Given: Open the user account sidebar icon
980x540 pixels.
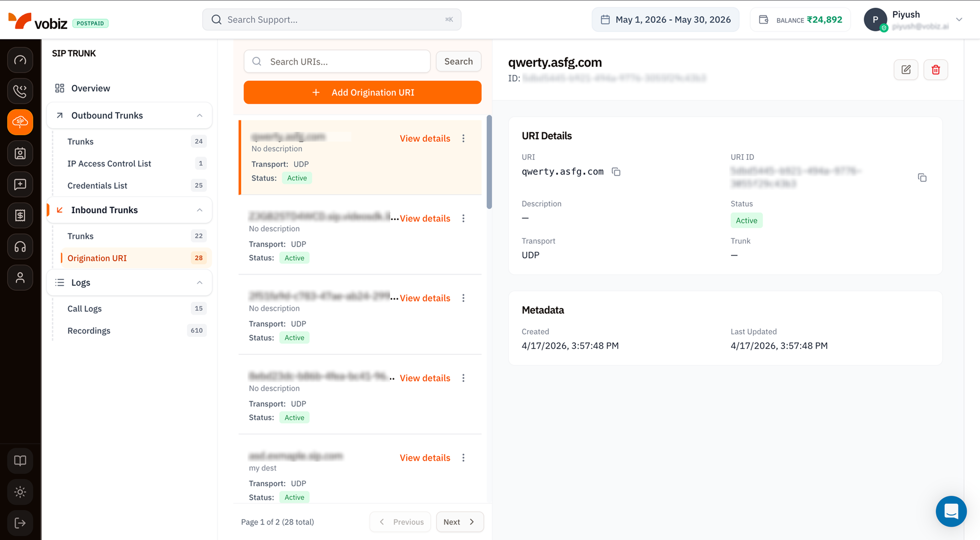Looking at the screenshot, I should pyautogui.click(x=20, y=278).
